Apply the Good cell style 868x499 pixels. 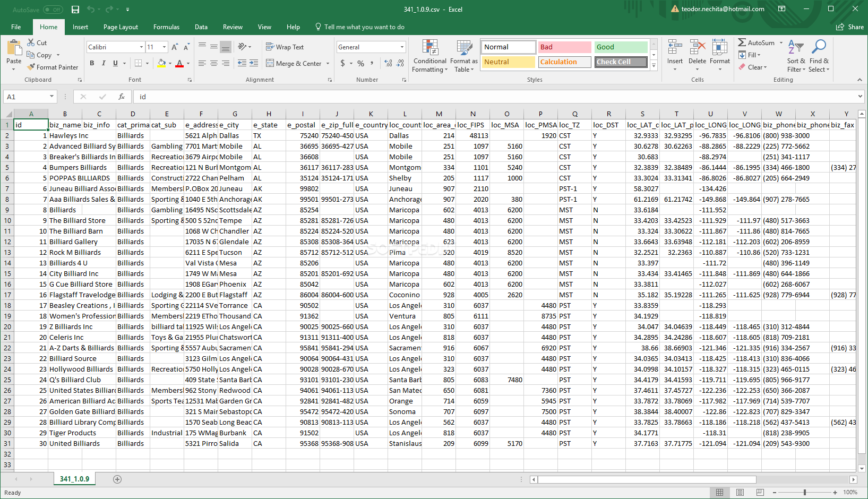(621, 47)
